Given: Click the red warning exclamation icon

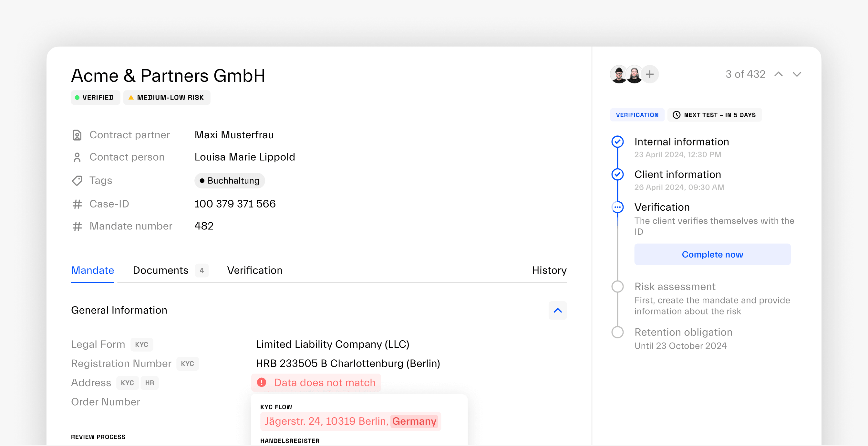Looking at the screenshot, I should click(x=262, y=382).
